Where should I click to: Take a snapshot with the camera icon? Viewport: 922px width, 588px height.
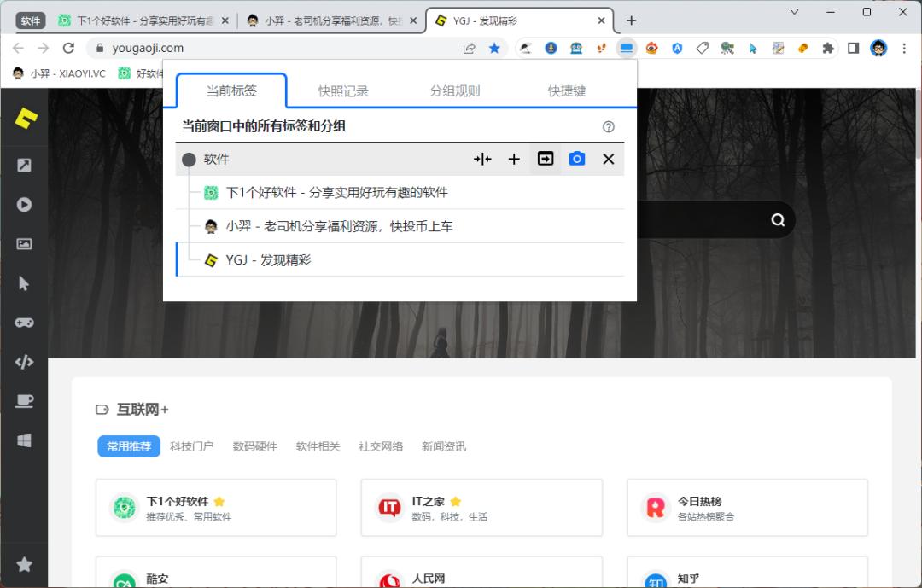click(576, 159)
